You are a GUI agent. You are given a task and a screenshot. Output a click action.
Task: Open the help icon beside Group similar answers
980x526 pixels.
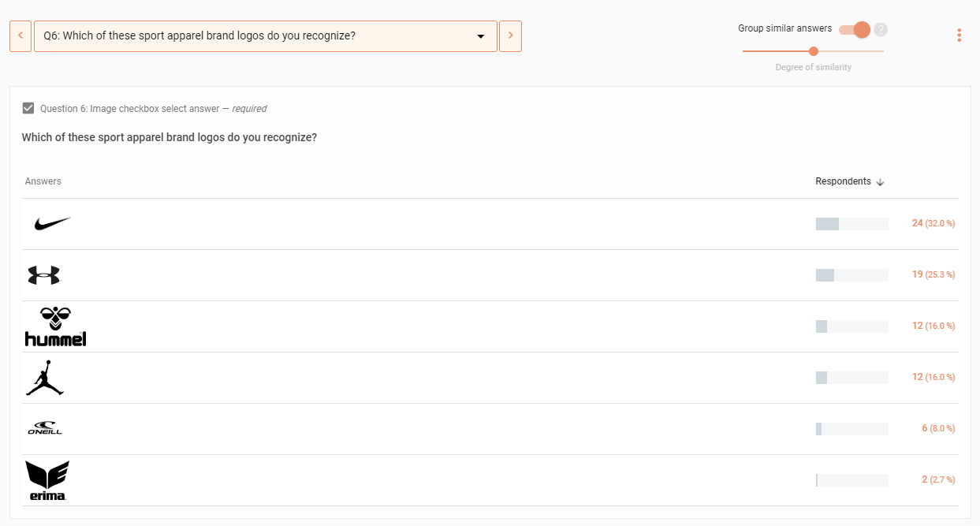coord(881,29)
